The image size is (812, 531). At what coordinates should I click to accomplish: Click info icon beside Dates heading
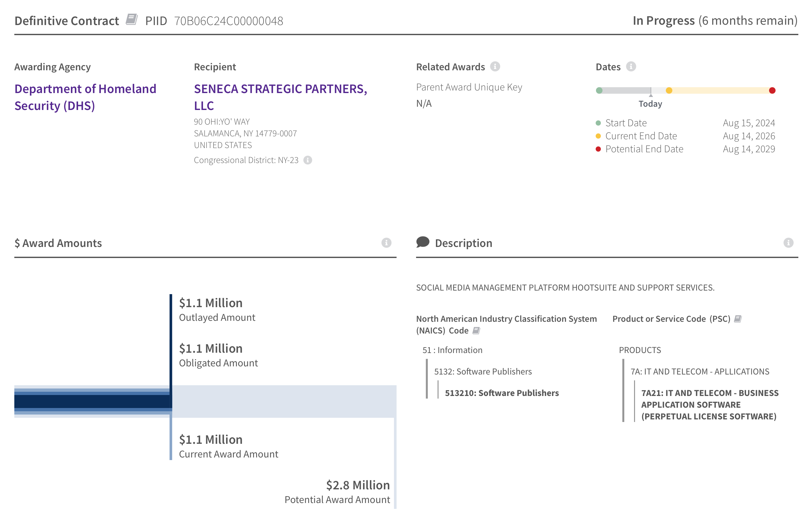pyautogui.click(x=630, y=67)
